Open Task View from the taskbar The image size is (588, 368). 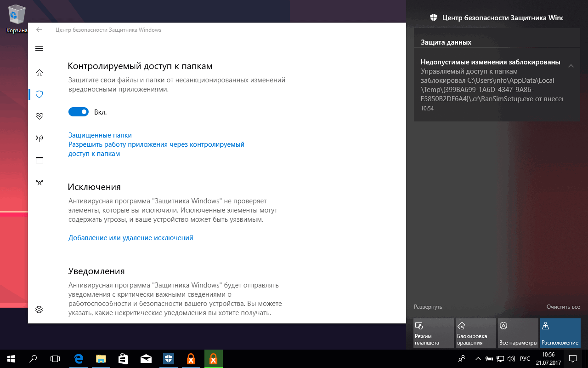(55, 358)
